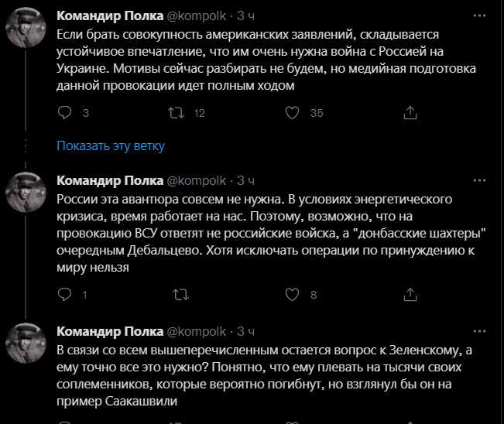Click the avatar of the third tweet
The width and height of the screenshot is (504, 424).
(26, 343)
